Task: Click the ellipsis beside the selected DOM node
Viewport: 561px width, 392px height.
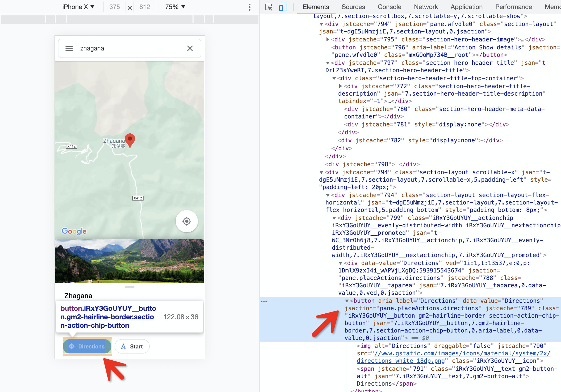Action: pos(264,301)
